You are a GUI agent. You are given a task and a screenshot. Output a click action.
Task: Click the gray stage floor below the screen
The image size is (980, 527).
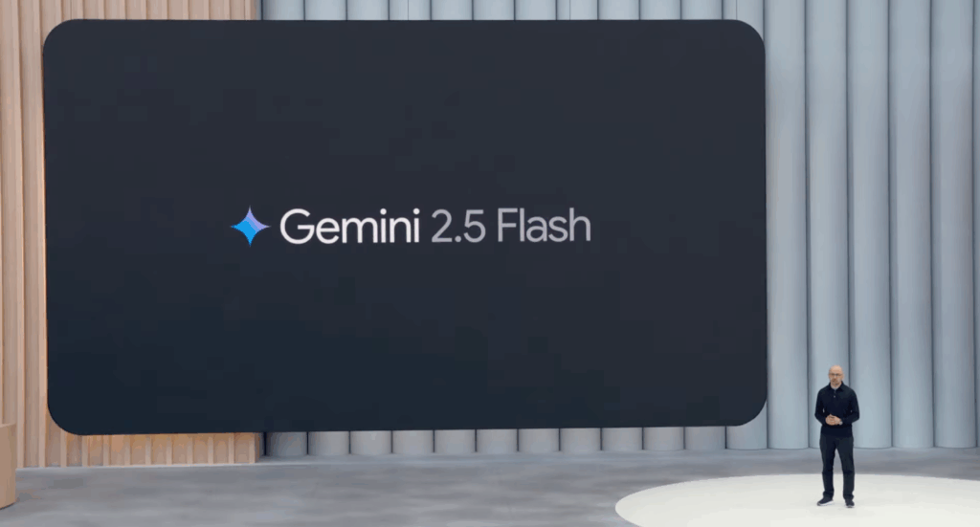pos(313,494)
